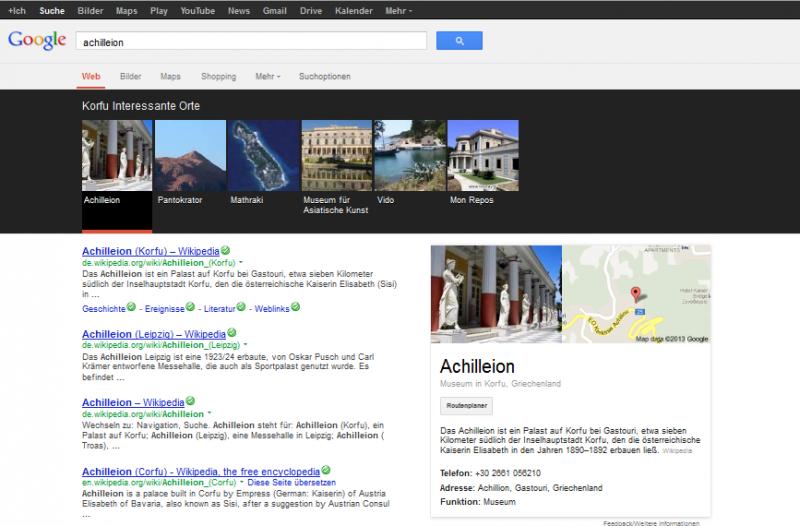The width and height of the screenshot is (800, 526).
Task: Click green check badge beside Achilleion – Wikipedia
Action: coord(190,401)
